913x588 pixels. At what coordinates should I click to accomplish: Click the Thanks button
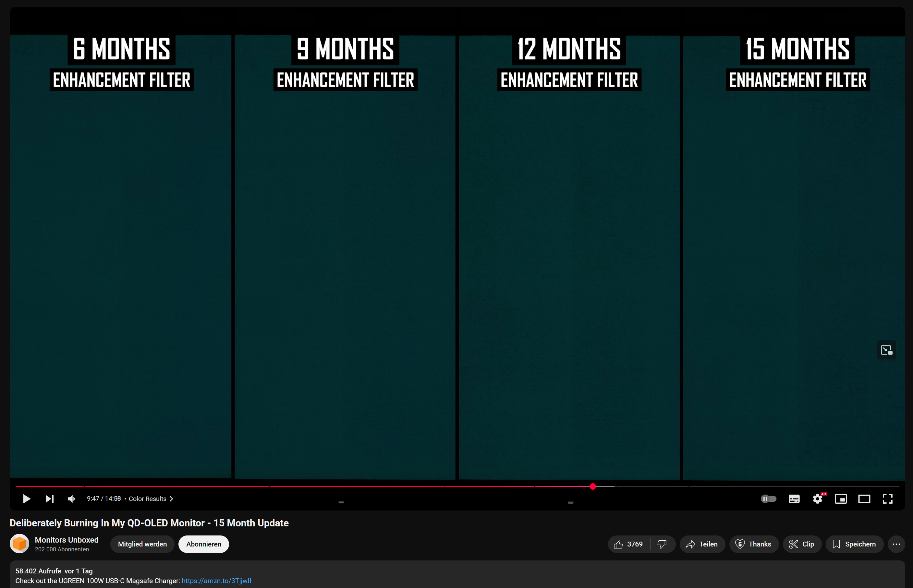tap(753, 544)
